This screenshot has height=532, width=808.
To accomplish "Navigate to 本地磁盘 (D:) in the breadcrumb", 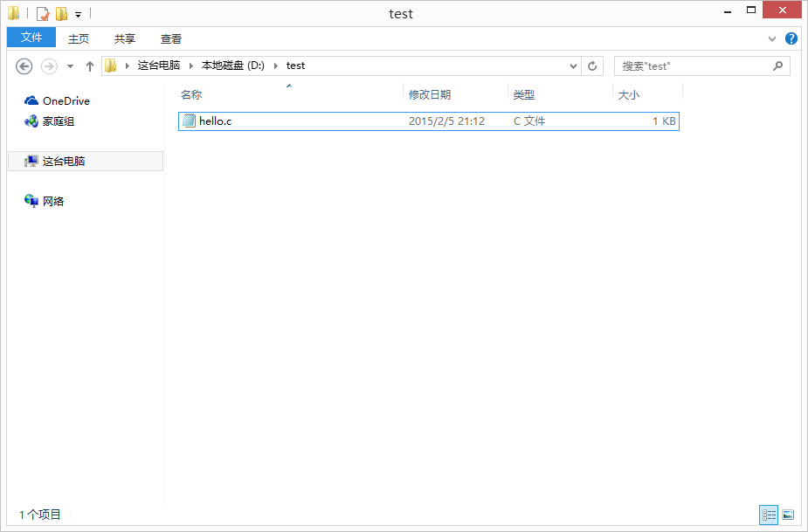I will 233,66.
